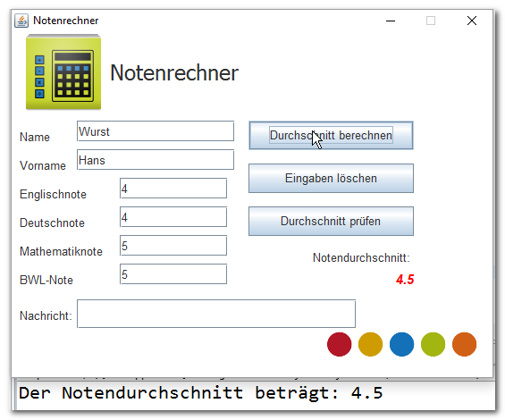Select the blue color circle
Screen dimensions: 505x420
pyautogui.click(x=401, y=344)
